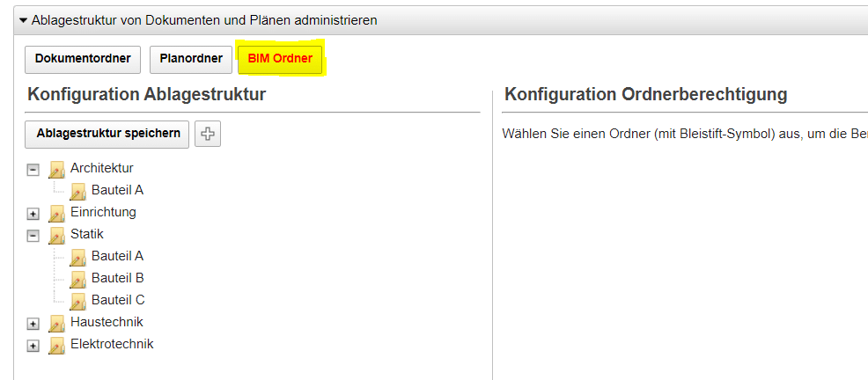Image resolution: width=868 pixels, height=380 pixels.
Task: Expand the Einrichtung tree node
Action: coord(33,213)
